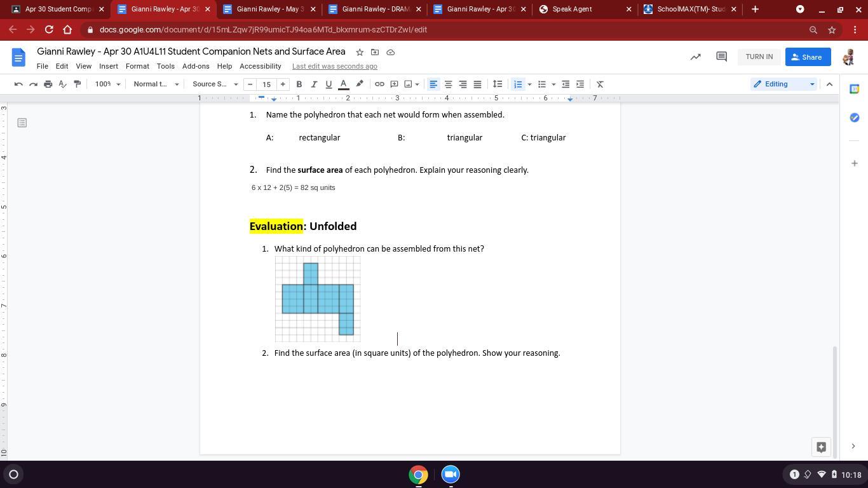Switch to the Speak Agent tab
Viewport: 868px width, 488px height.
point(585,9)
